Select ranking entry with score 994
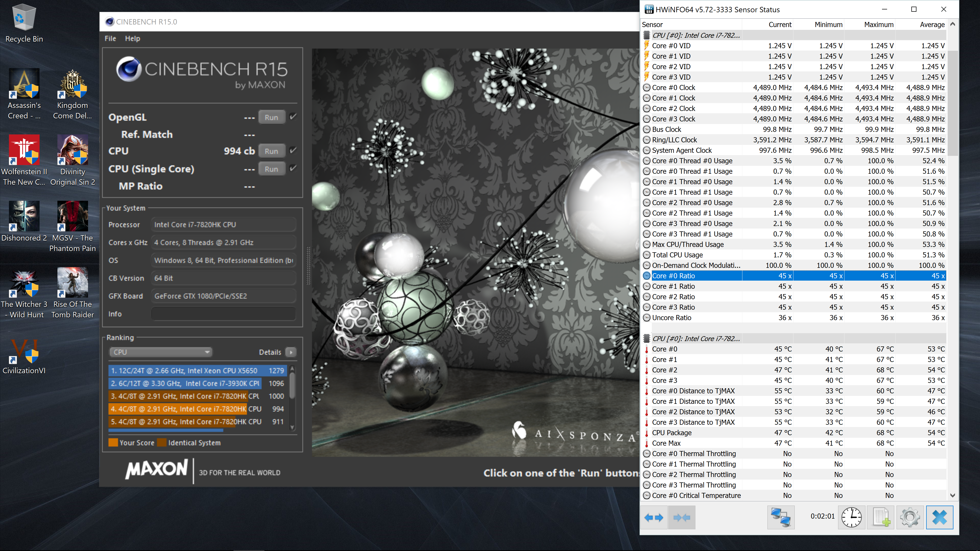The height and width of the screenshot is (551, 980). click(x=198, y=409)
